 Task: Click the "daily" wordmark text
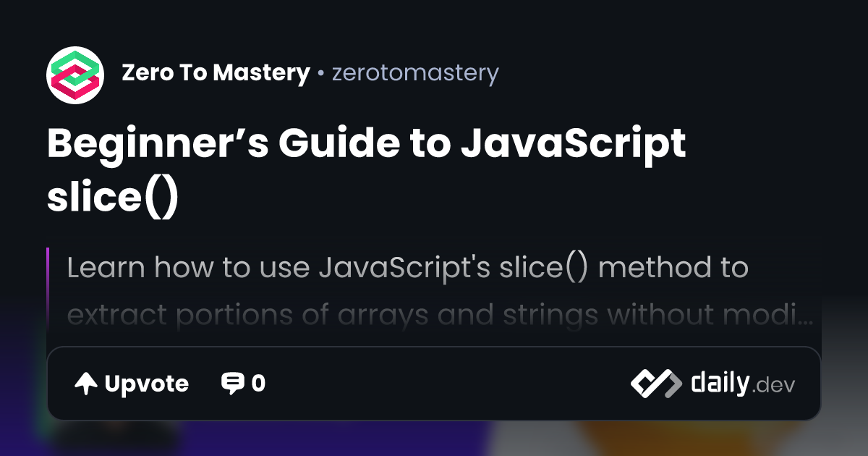tap(719, 383)
